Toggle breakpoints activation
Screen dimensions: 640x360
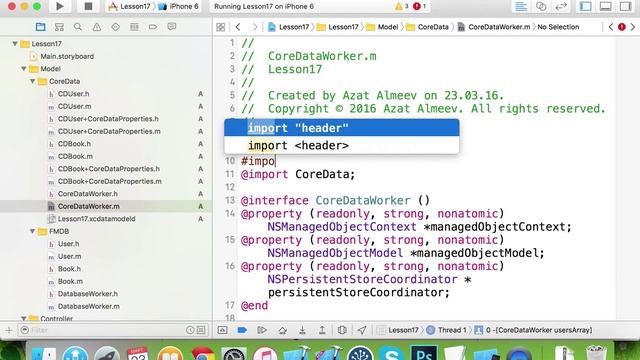click(x=242, y=330)
